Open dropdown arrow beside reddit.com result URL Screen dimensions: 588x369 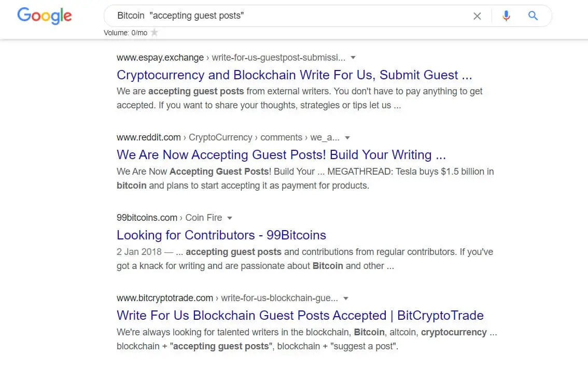[347, 138]
